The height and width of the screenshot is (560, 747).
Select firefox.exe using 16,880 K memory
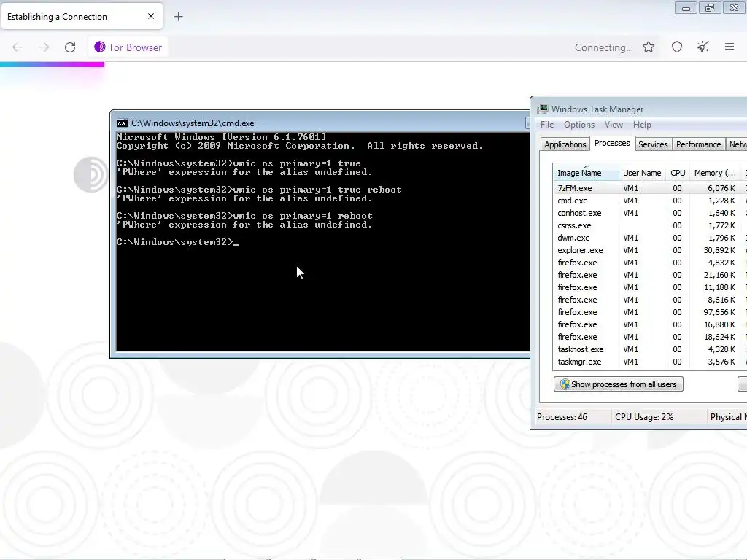coord(650,324)
